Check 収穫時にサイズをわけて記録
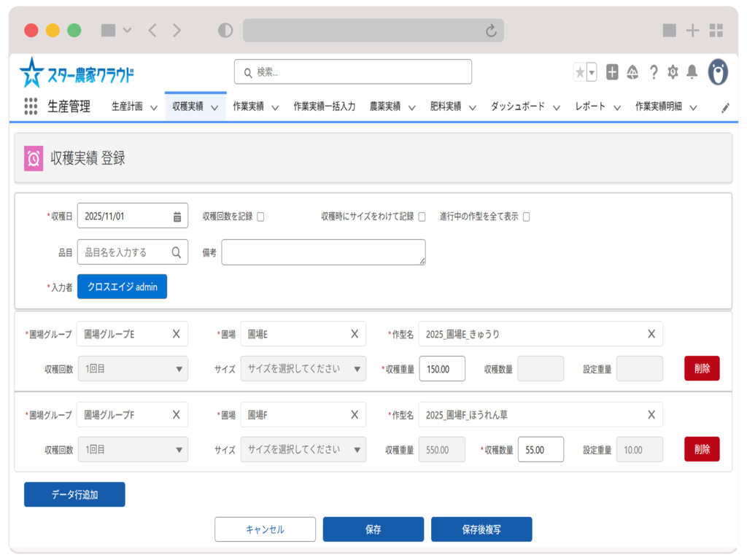This screenshot has width=747, height=560. click(422, 217)
